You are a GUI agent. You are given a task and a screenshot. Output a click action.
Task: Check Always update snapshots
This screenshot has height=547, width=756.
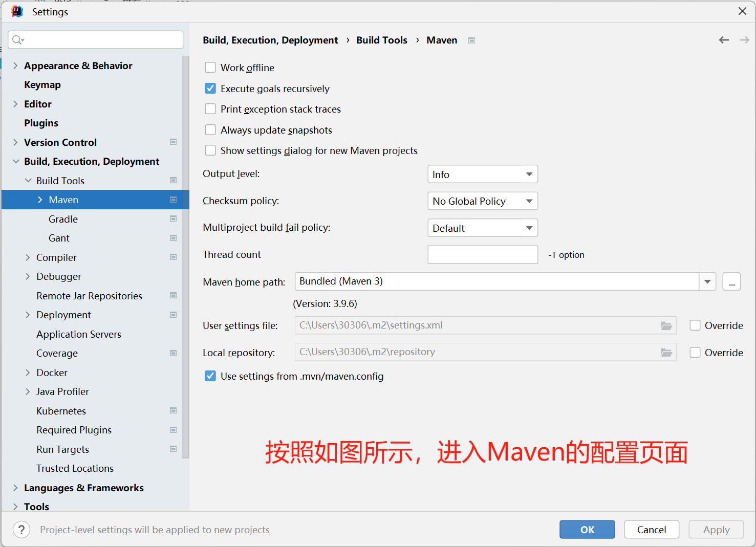(x=210, y=130)
